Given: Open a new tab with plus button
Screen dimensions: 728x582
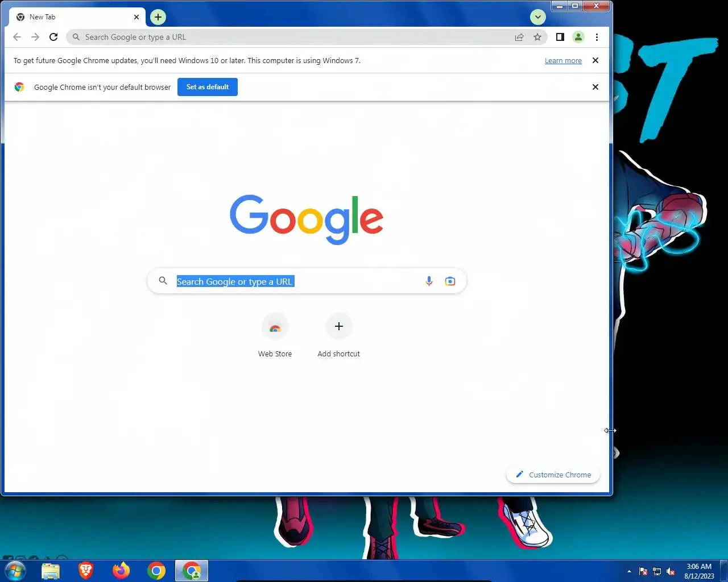Looking at the screenshot, I should 158,17.
